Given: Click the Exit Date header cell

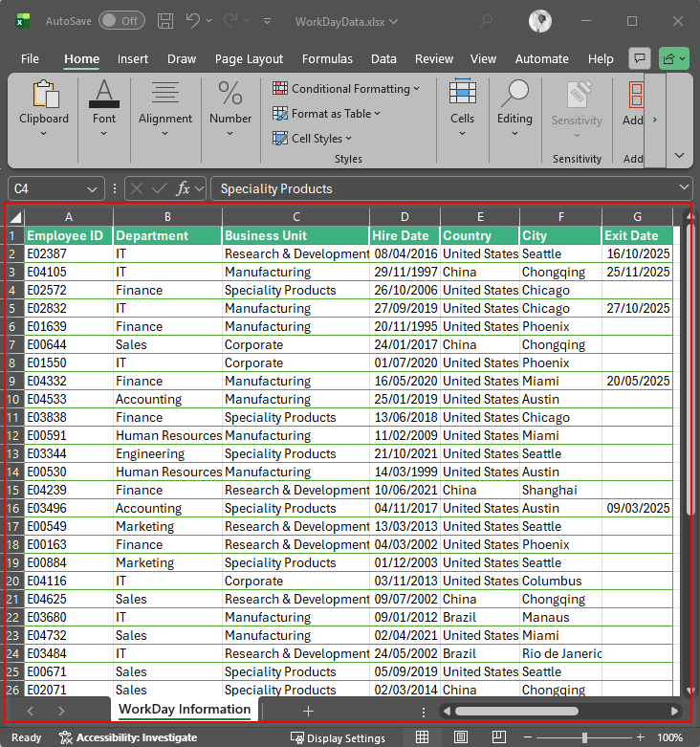Looking at the screenshot, I should click(x=637, y=236).
